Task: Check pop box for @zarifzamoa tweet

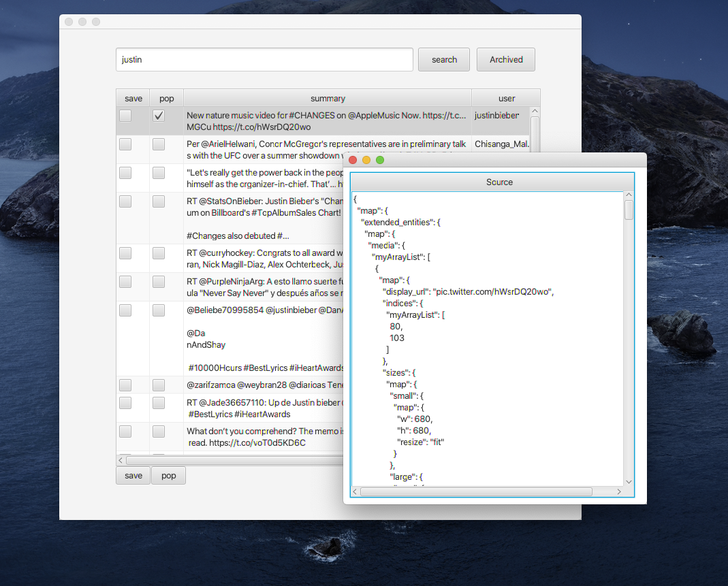Action: 159,385
